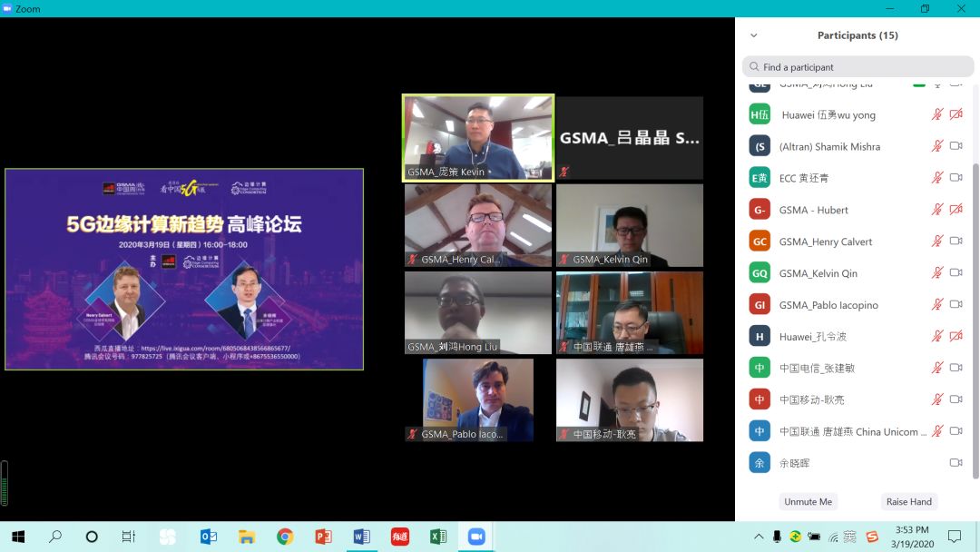Screen dimensions: 980x552
Task: Click the muted mic icon for GSMA_Pablo Iacopino
Action: click(936, 304)
